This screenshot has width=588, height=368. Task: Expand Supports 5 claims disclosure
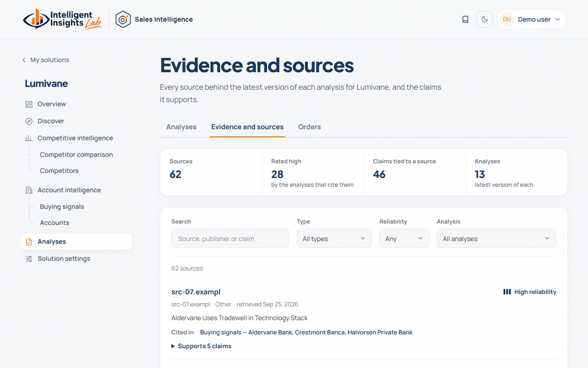point(201,346)
